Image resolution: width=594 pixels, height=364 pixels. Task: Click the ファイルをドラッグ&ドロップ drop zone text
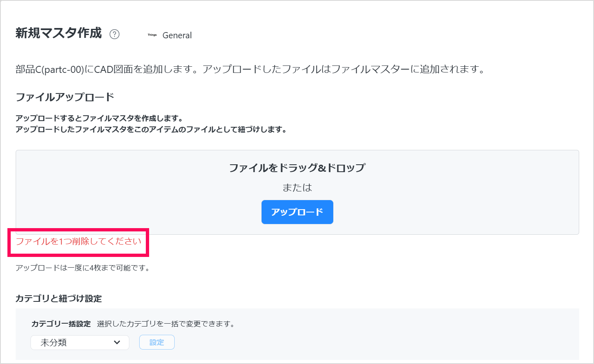click(297, 168)
